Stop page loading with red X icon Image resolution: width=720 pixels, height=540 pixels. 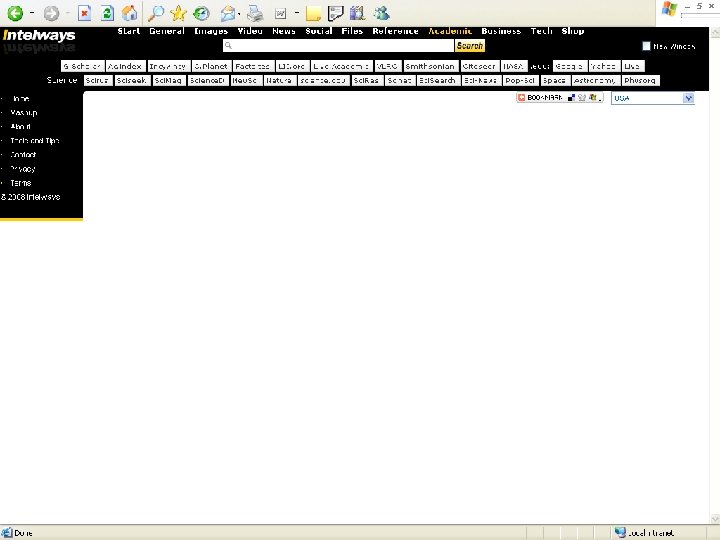[84, 13]
